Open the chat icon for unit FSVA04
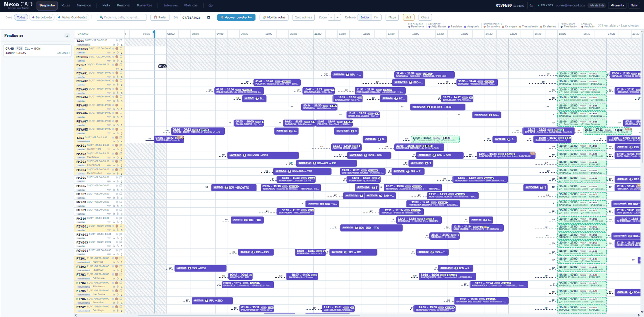 pyautogui.click(x=120, y=97)
